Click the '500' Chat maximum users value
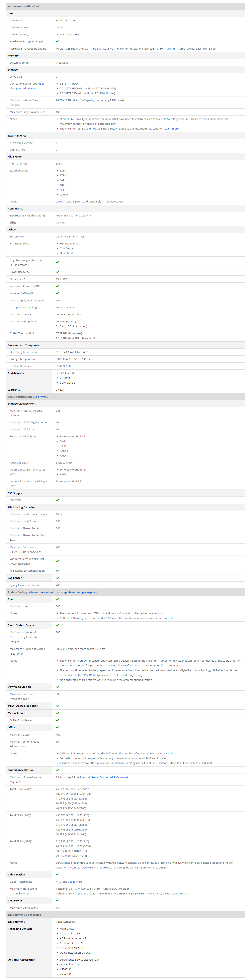This screenshot has height=980, width=250. coord(58,606)
